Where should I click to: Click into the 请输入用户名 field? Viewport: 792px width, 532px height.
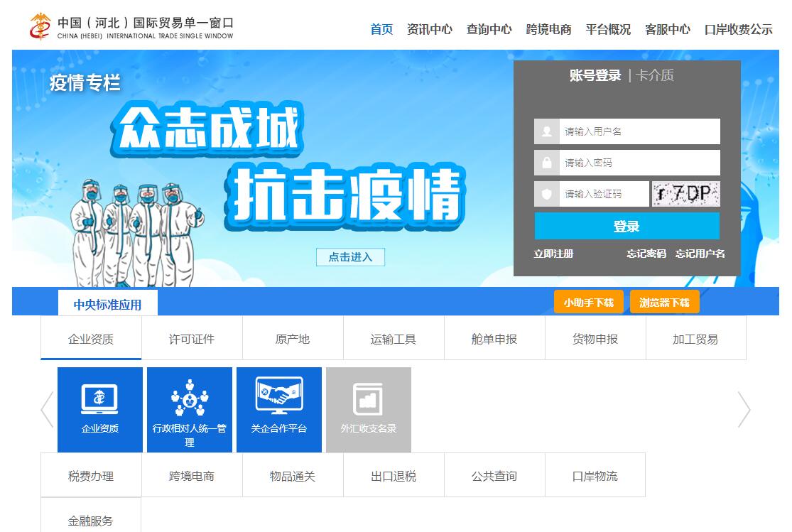(x=639, y=131)
